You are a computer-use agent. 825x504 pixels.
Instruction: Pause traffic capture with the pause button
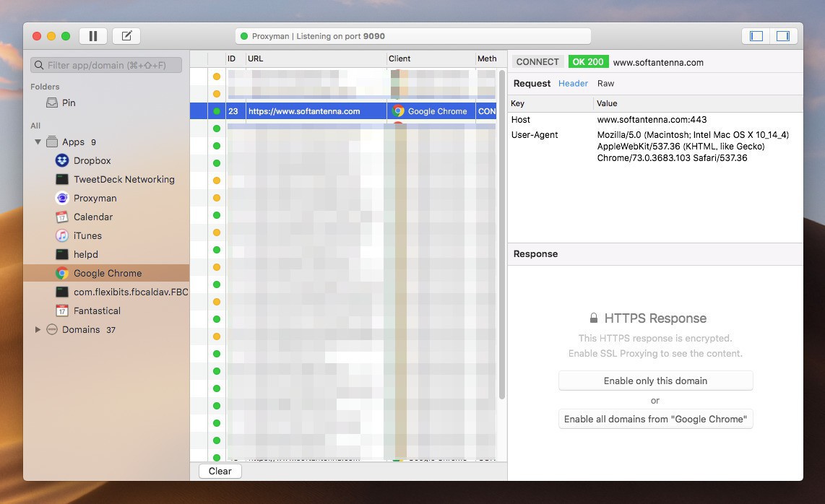point(93,36)
